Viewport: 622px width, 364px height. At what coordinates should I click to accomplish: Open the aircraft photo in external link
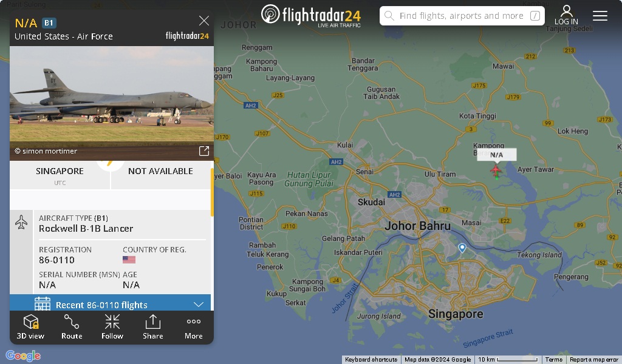[204, 151]
